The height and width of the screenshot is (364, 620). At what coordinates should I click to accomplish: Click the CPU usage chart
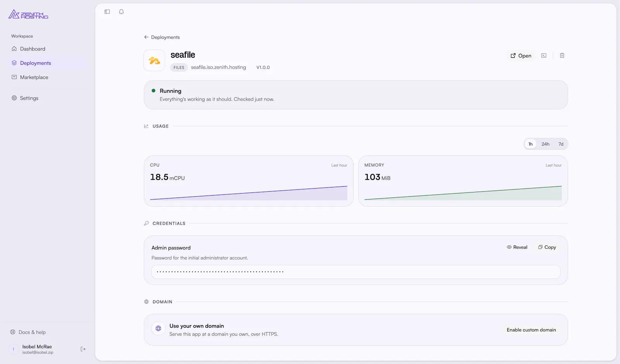pos(248,193)
